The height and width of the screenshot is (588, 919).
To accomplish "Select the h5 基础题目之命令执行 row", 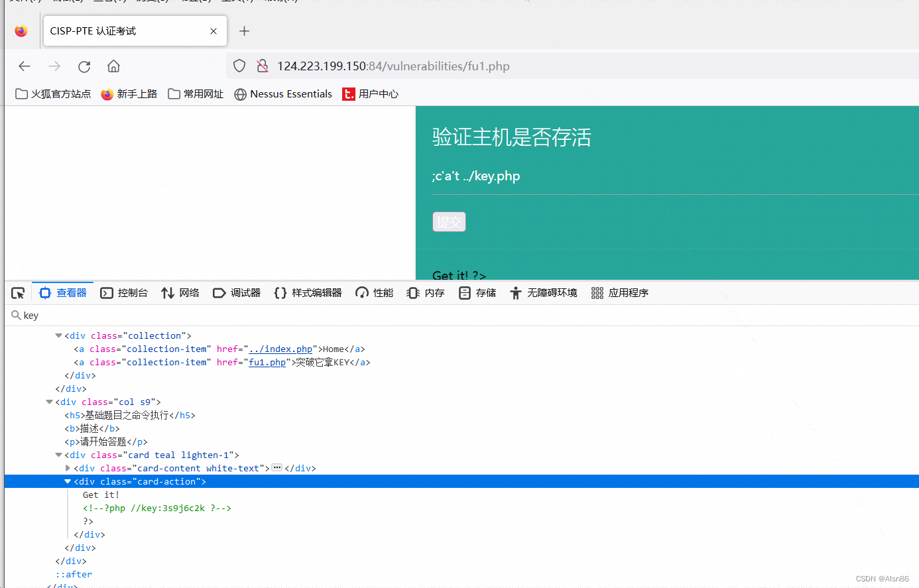I will coord(461,416).
